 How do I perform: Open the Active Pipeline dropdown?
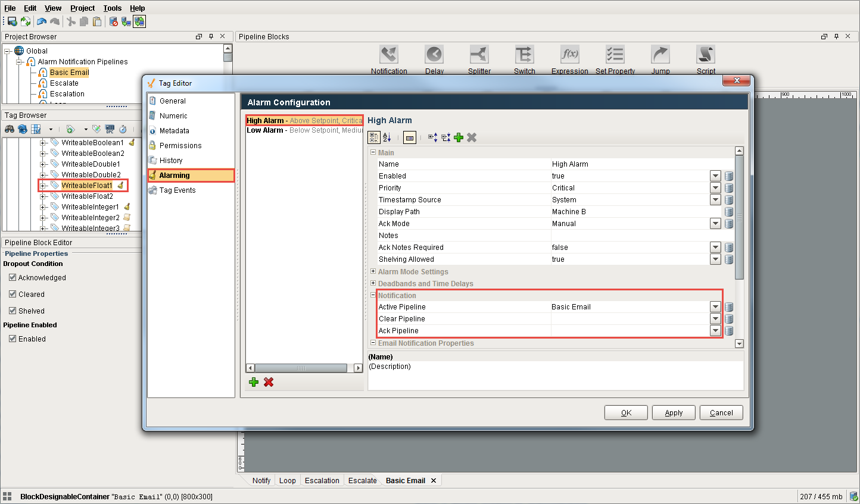tap(715, 307)
